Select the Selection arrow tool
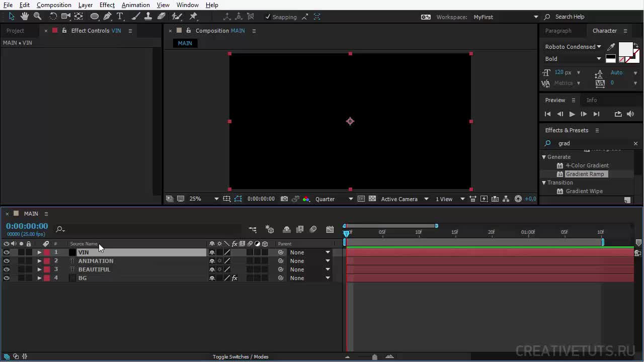The height and width of the screenshot is (362, 644). [12, 17]
